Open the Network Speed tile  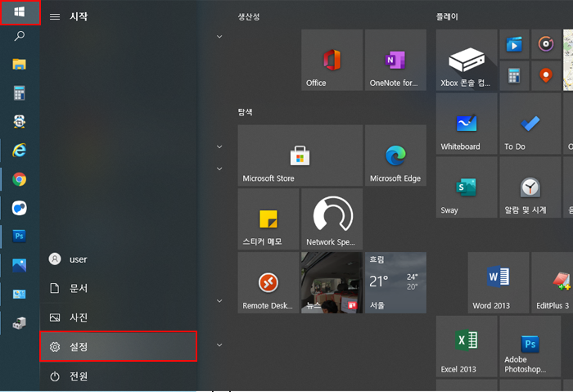point(332,219)
